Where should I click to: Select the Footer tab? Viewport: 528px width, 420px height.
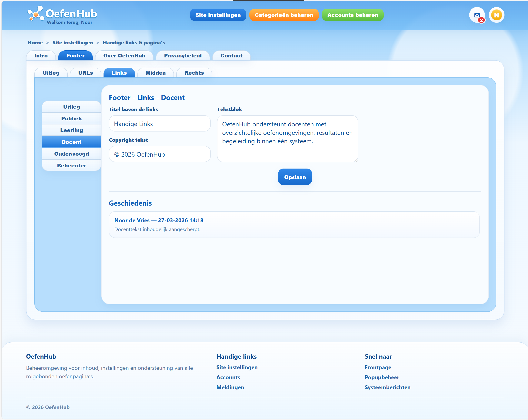coord(75,55)
